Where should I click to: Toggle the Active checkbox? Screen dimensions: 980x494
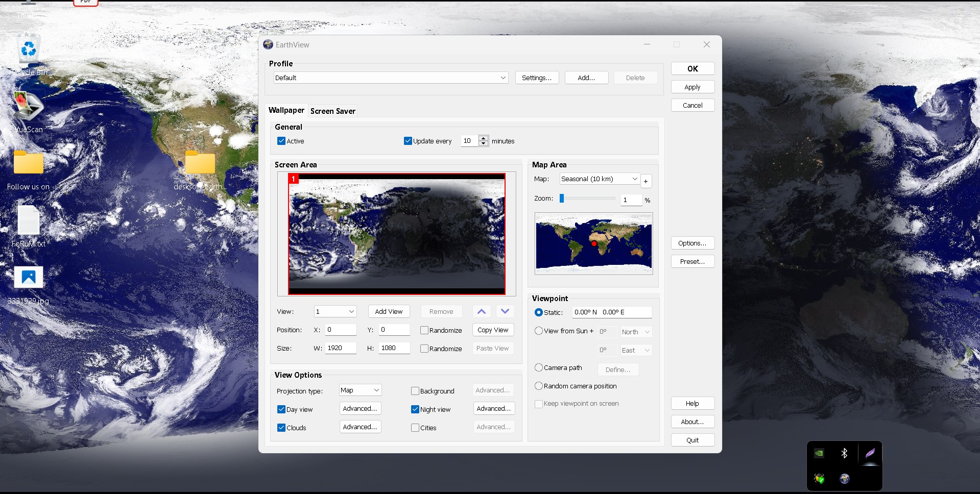tap(281, 141)
